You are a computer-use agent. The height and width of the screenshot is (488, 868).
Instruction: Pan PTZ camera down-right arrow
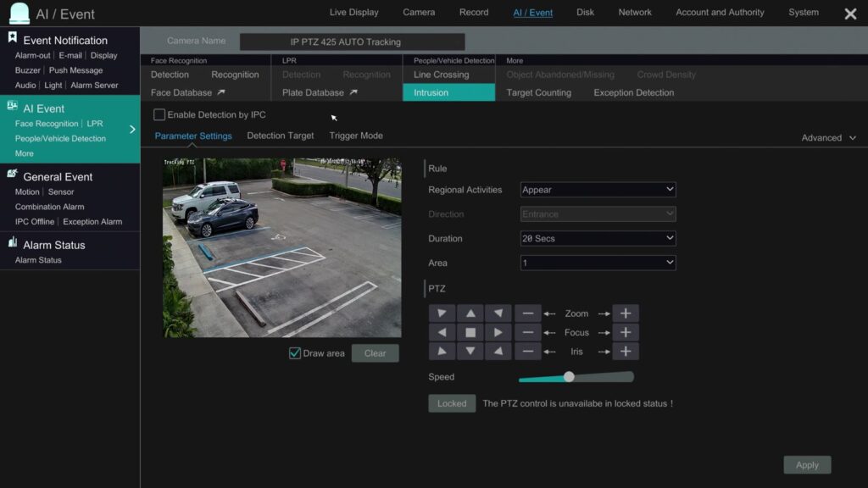tap(498, 352)
